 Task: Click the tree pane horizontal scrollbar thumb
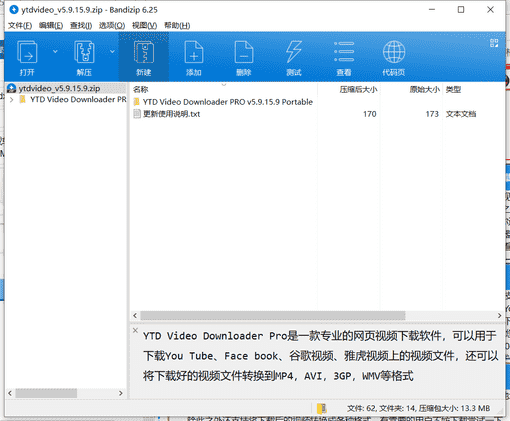(x=46, y=393)
